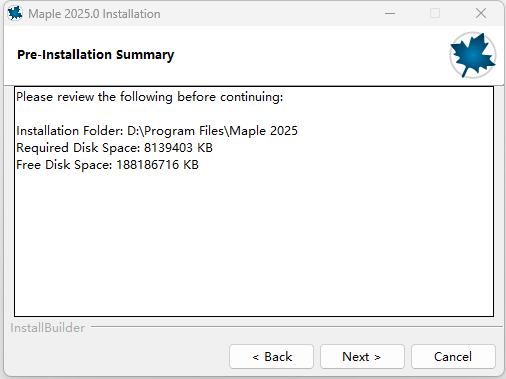Image resolution: width=506 pixels, height=379 pixels.
Task: Click the Maple leaf icon in title bar
Action: [15, 13]
